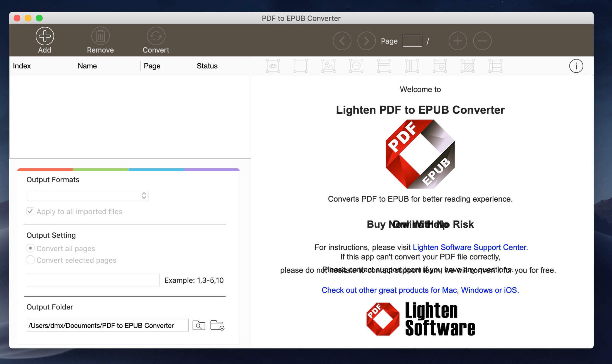The height and width of the screenshot is (364, 612).
Task: Zoom out with the minus circle
Action: pos(482,41)
